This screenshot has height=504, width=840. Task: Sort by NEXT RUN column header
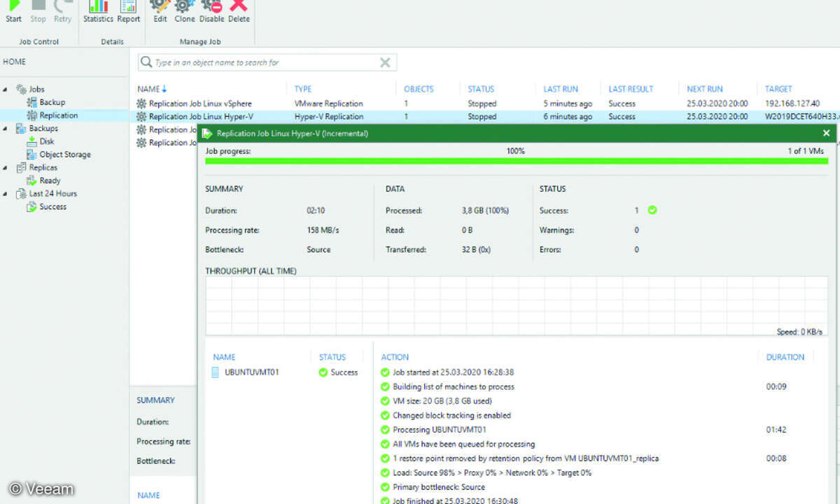coord(705,89)
